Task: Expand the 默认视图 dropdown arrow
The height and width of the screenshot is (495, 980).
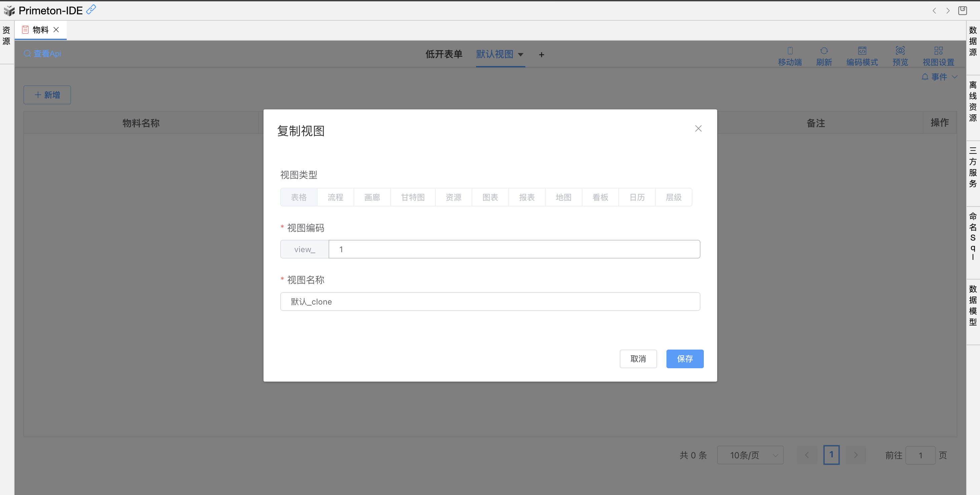Action: point(520,54)
